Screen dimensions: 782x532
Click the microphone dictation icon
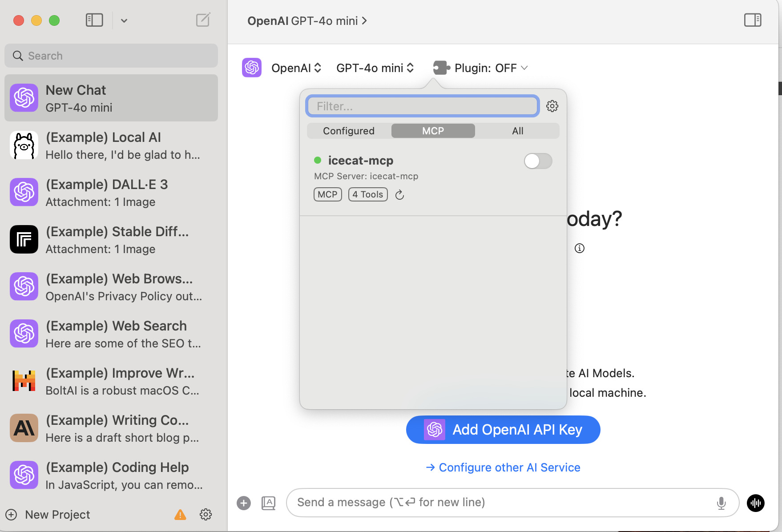721,503
